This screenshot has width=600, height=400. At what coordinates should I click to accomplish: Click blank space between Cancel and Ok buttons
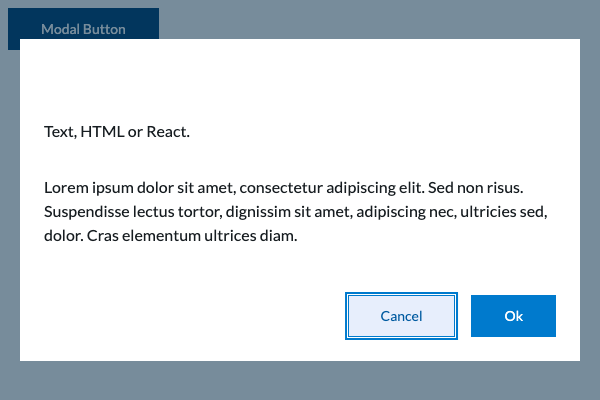pyautogui.click(x=464, y=316)
